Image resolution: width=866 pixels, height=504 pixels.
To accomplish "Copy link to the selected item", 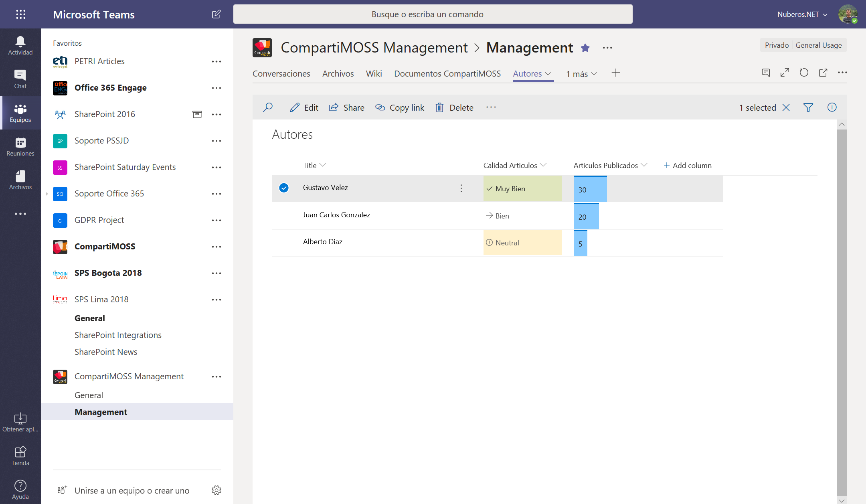I will click(399, 107).
